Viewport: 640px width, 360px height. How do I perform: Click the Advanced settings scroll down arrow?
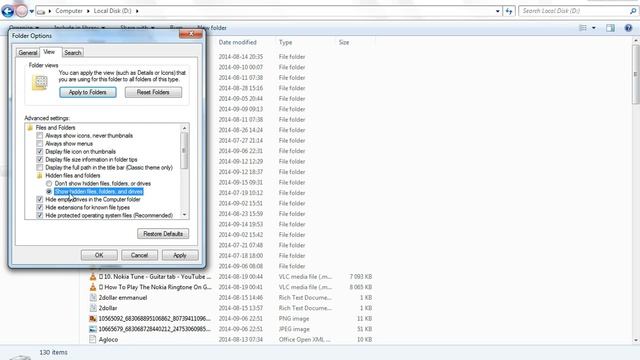[184, 215]
